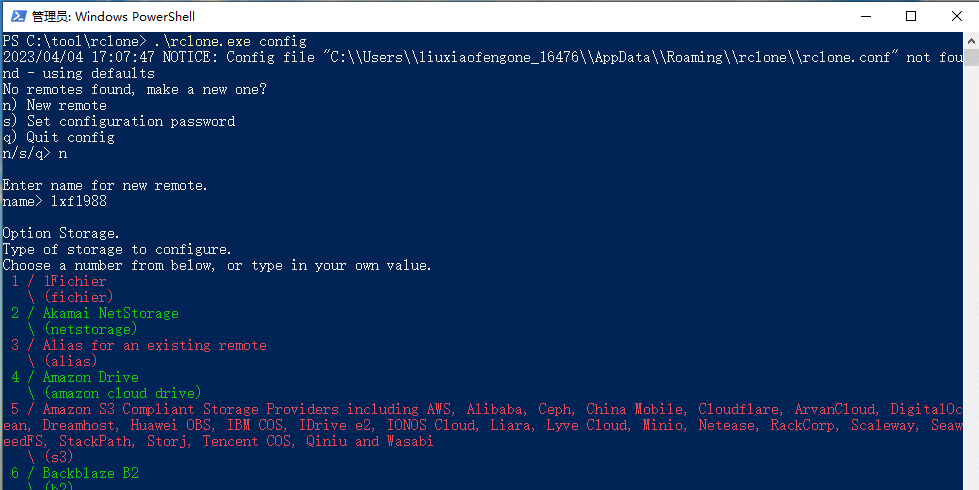
Task: Close the Windows PowerShell window
Action: (956, 16)
